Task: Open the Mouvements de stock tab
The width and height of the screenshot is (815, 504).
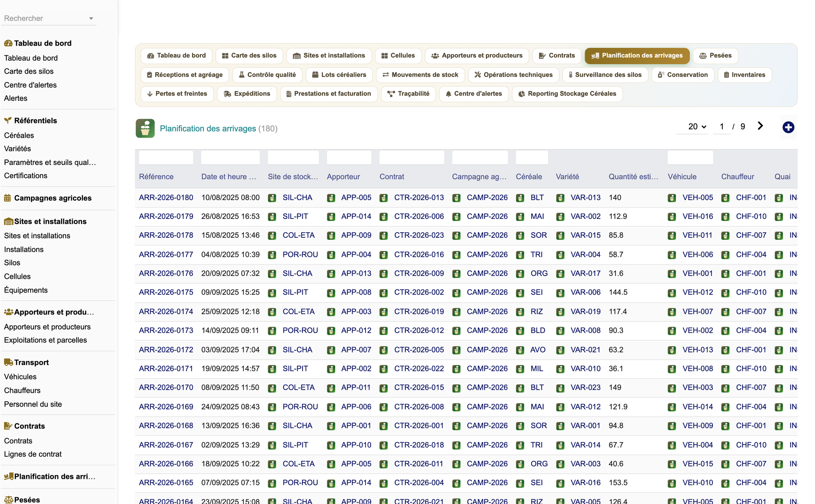Action: [x=420, y=75]
